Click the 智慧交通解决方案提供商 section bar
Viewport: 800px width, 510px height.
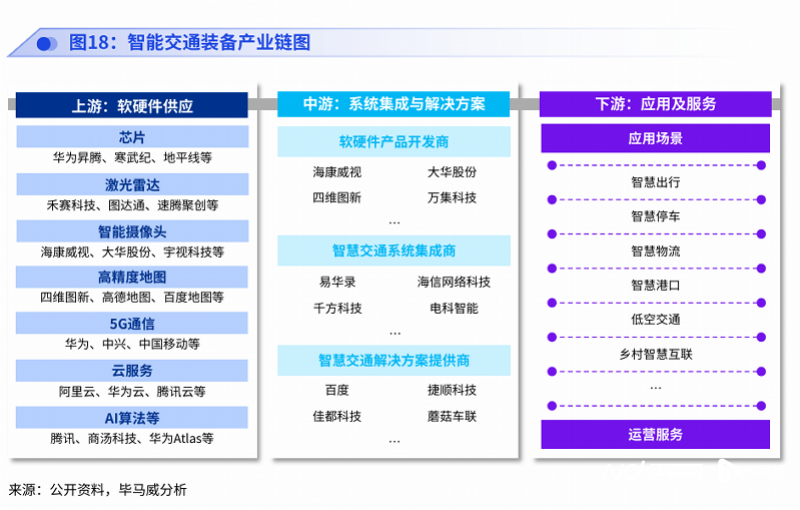click(394, 361)
